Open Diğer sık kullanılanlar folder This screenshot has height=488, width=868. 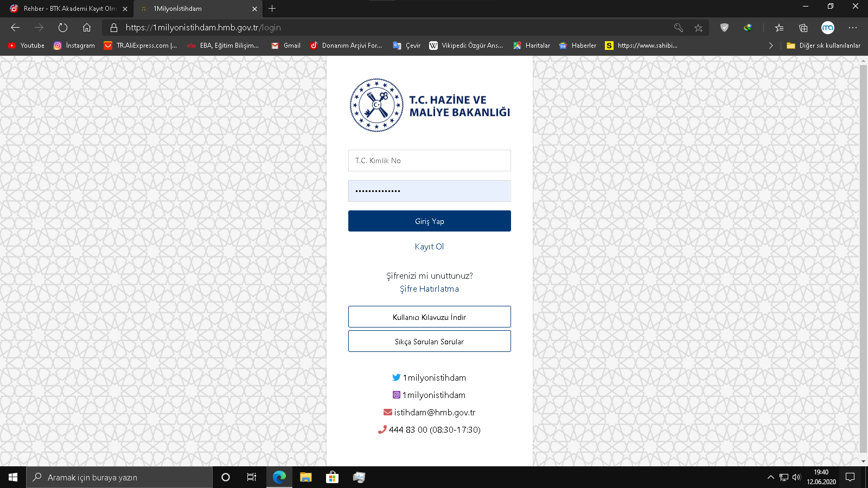(824, 46)
